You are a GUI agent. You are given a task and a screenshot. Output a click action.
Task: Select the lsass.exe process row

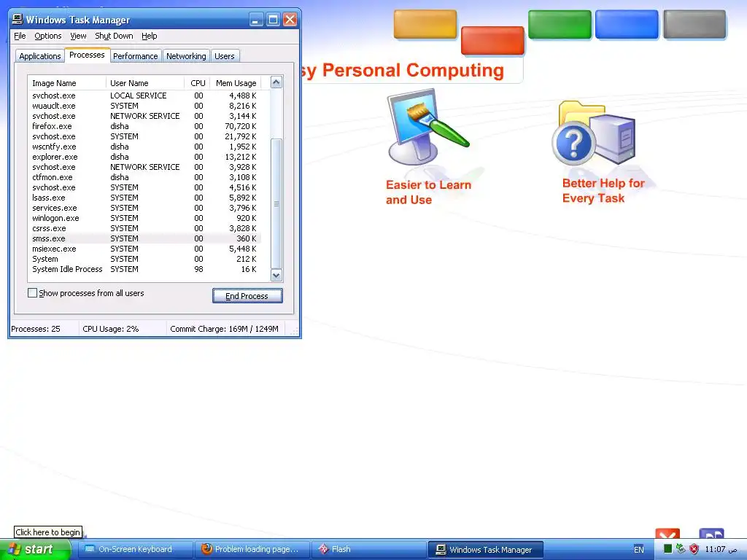click(x=144, y=198)
